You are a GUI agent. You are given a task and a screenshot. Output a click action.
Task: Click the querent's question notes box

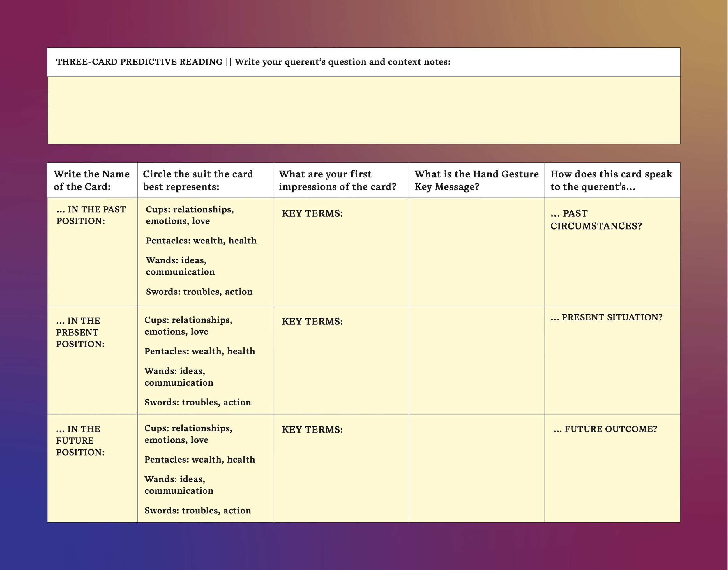coord(364,110)
